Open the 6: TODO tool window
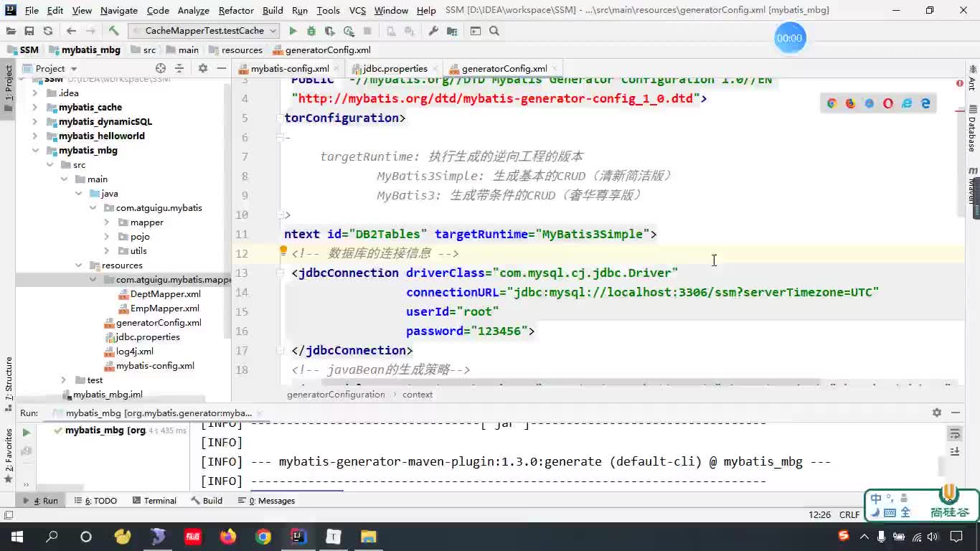Viewport: 980px width, 551px height. pyautogui.click(x=95, y=501)
